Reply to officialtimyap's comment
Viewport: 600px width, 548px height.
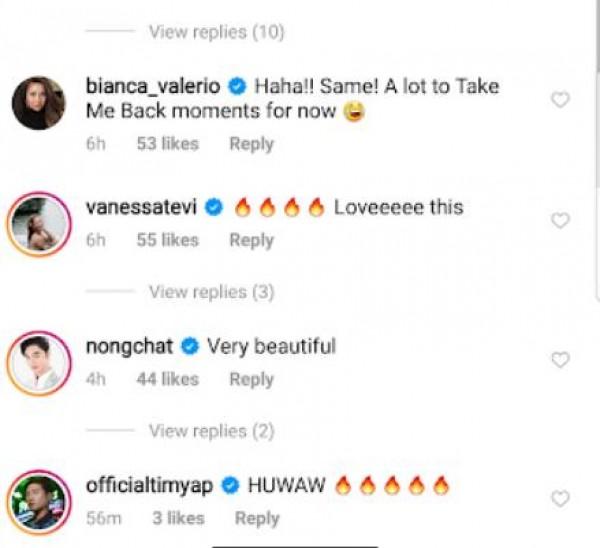(x=257, y=518)
